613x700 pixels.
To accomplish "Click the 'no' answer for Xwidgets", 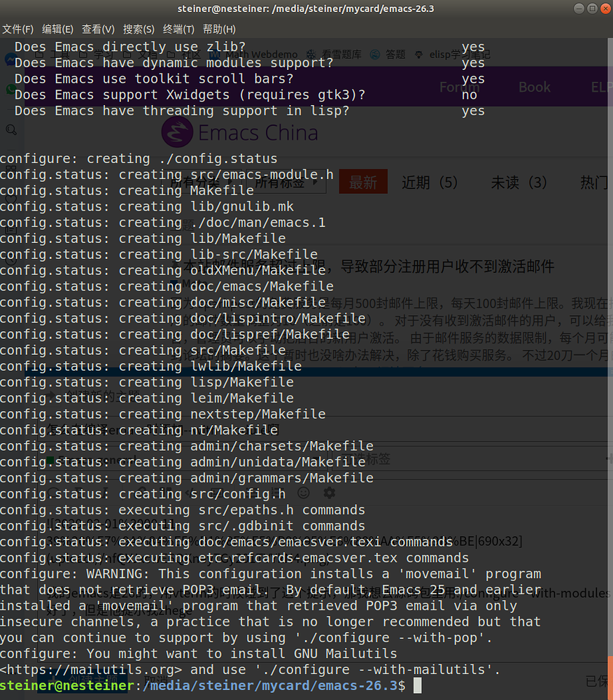I will coord(470,95).
